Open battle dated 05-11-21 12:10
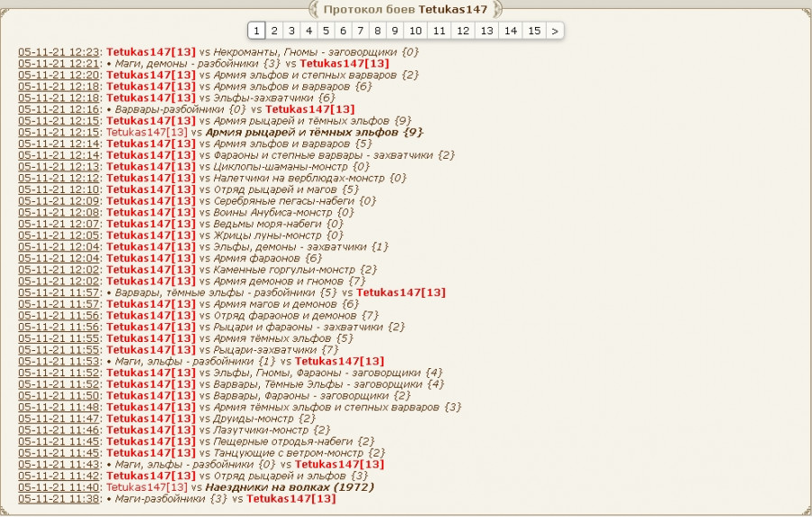812x517 pixels. pyautogui.click(x=59, y=189)
